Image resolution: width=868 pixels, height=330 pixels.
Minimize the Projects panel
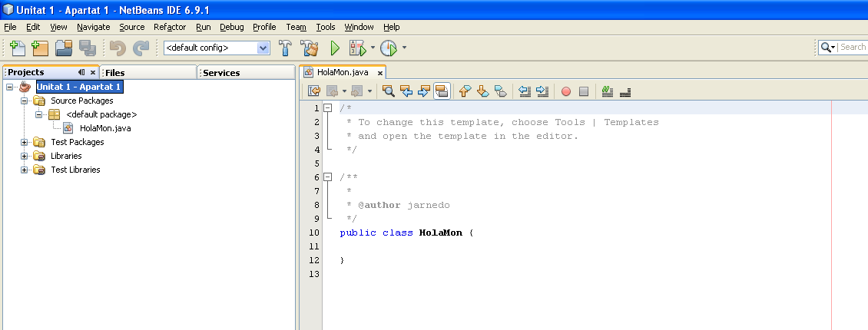click(x=81, y=72)
